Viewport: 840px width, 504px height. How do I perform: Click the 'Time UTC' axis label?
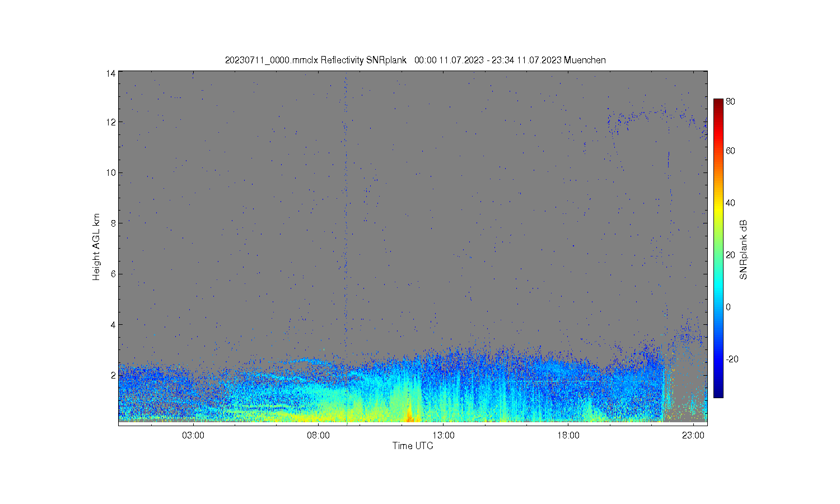coord(413,446)
